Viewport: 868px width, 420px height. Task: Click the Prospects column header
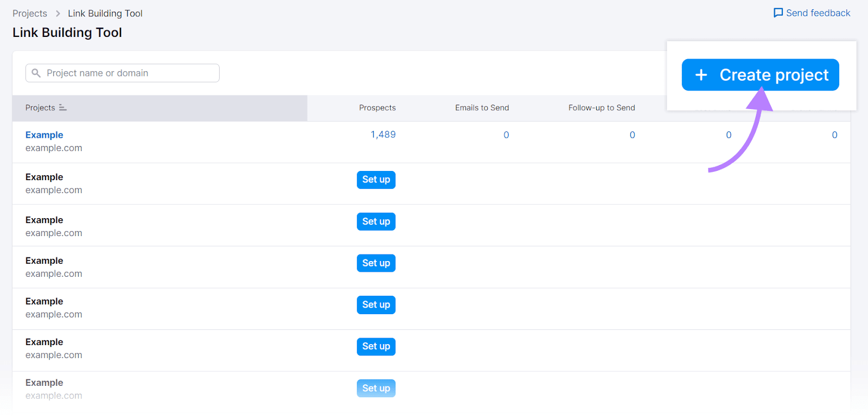(378, 108)
